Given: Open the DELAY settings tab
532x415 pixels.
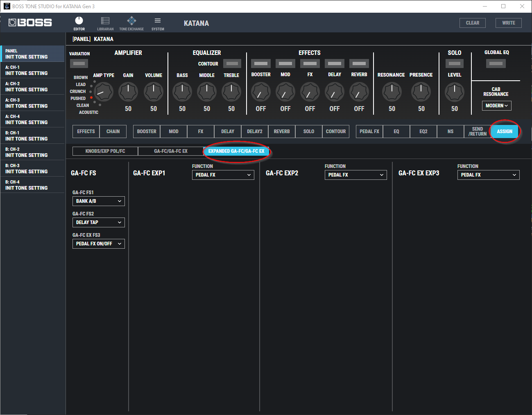Looking at the screenshot, I should (x=228, y=132).
